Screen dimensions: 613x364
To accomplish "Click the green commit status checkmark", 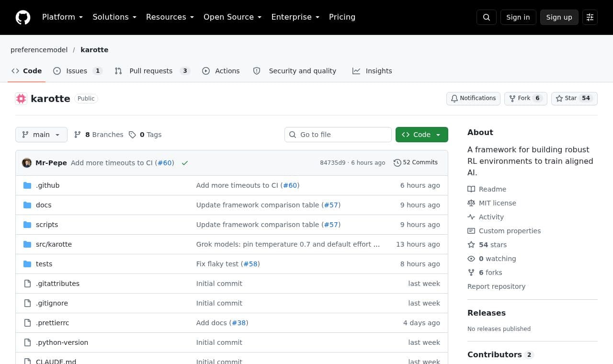I will click(185, 163).
